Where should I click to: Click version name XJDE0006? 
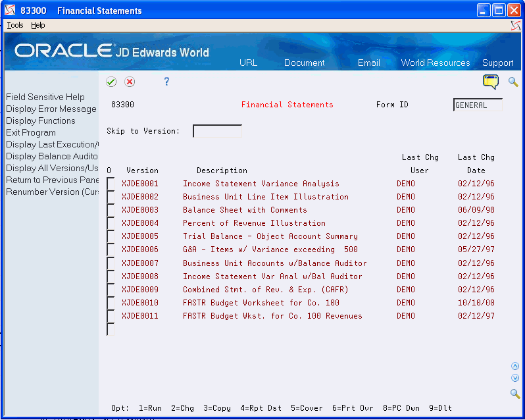tap(140, 249)
